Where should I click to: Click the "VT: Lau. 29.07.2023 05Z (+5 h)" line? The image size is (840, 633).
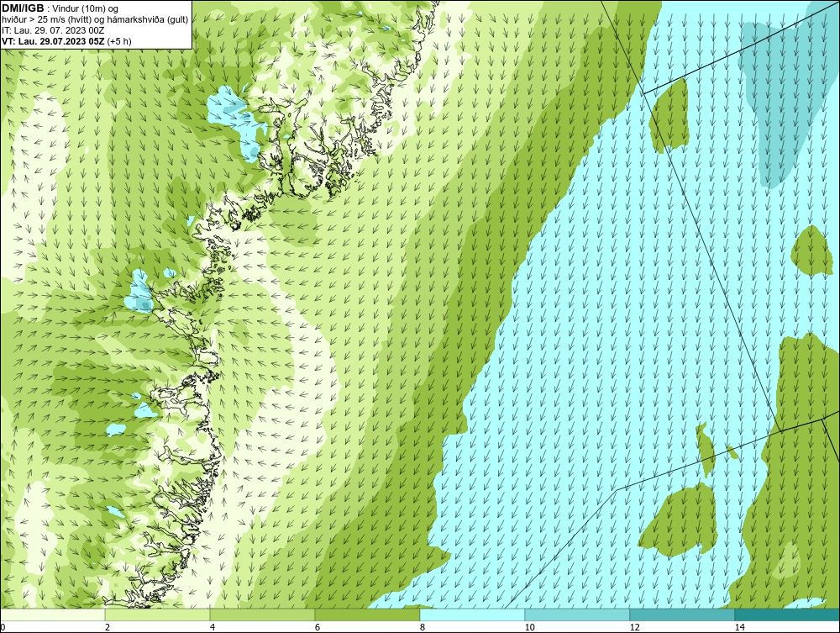(x=66, y=40)
